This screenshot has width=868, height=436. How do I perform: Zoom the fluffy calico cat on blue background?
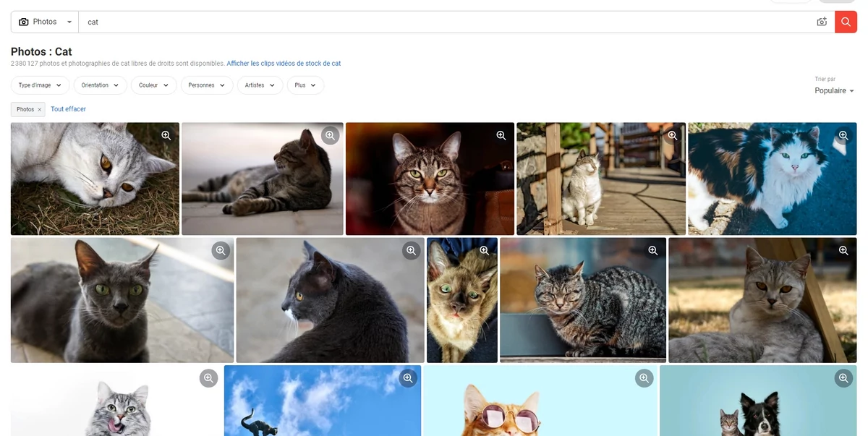tap(843, 135)
